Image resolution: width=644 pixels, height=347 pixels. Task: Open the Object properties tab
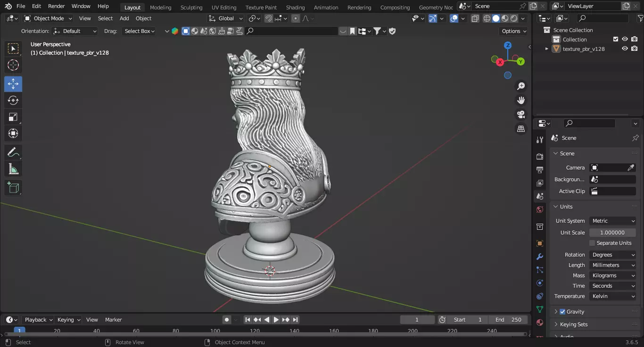[x=540, y=243]
